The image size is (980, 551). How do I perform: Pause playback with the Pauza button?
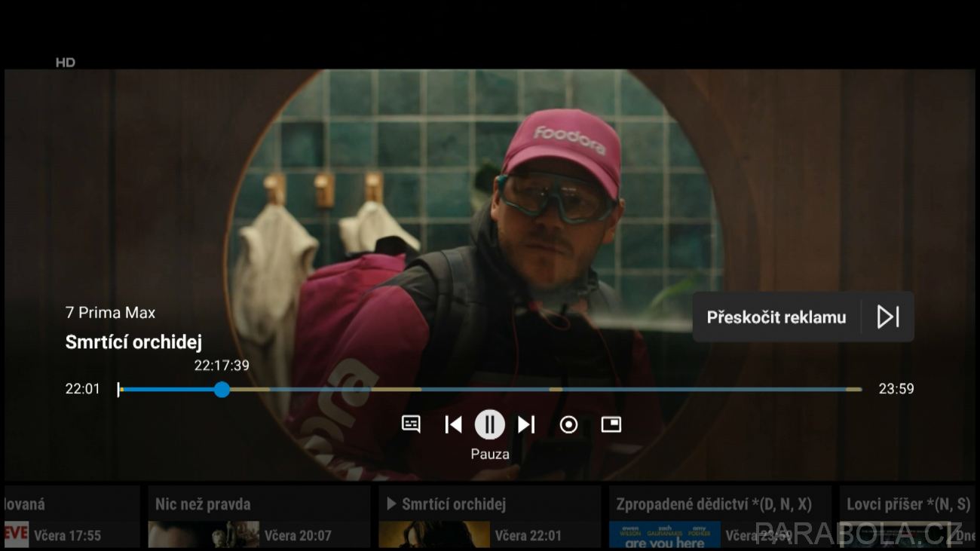(x=490, y=424)
